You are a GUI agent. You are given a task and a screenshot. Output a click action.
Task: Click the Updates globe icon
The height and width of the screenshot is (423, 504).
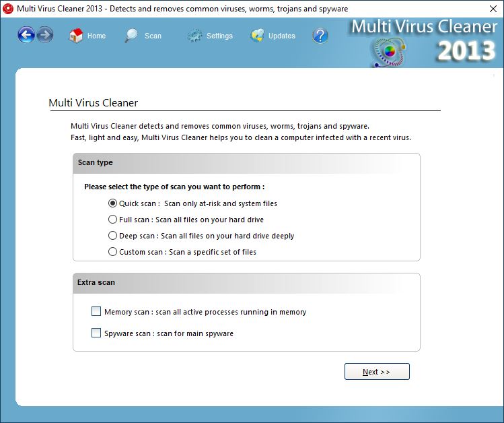click(x=257, y=36)
